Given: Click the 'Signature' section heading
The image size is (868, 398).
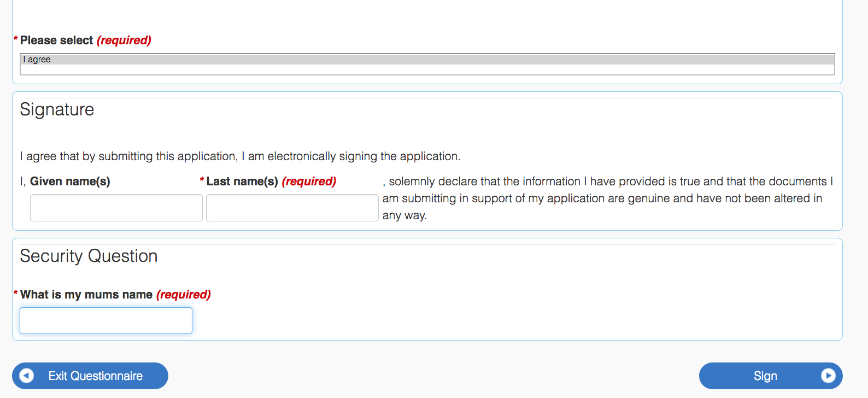Looking at the screenshot, I should (x=57, y=109).
